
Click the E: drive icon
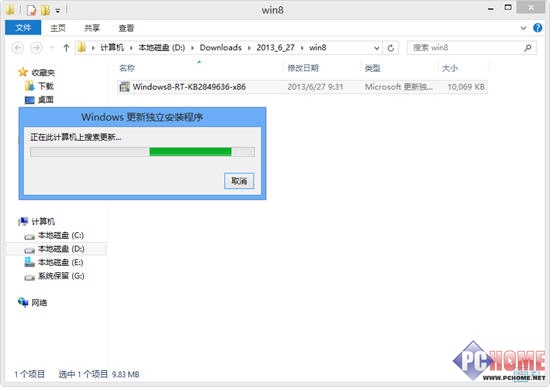29,262
